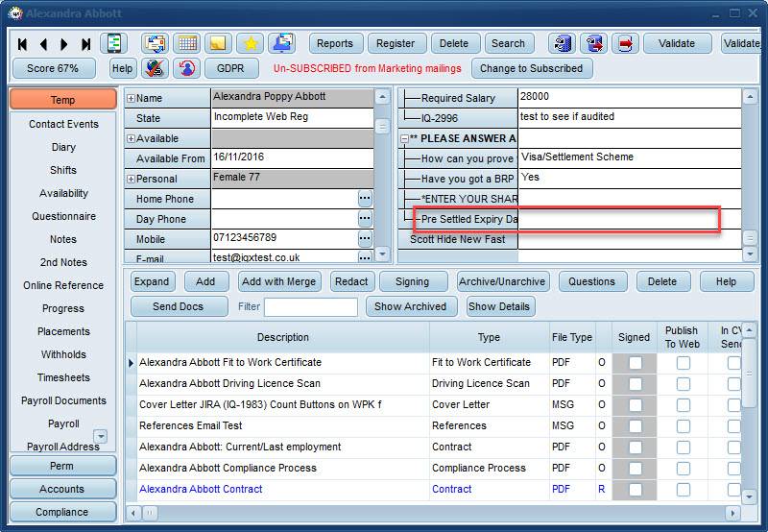Open the contact event envelope icon
The image size is (768, 532).
click(x=156, y=43)
